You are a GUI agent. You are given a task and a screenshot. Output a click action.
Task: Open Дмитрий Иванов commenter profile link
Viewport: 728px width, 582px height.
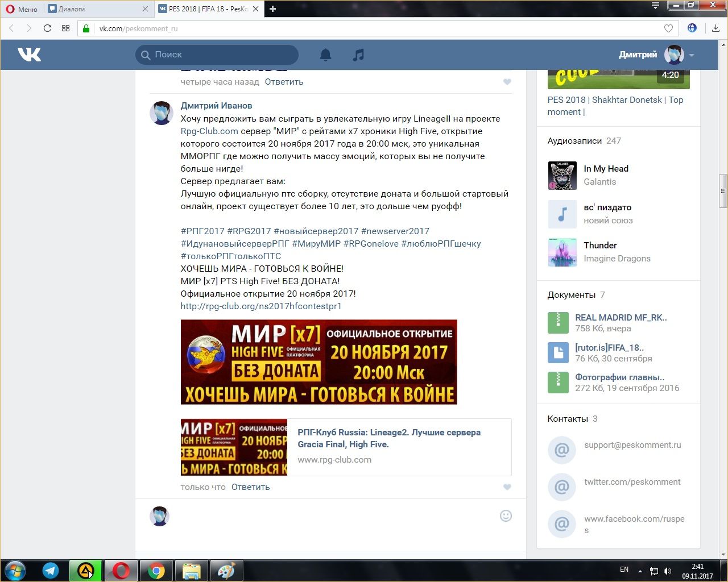tap(216, 106)
